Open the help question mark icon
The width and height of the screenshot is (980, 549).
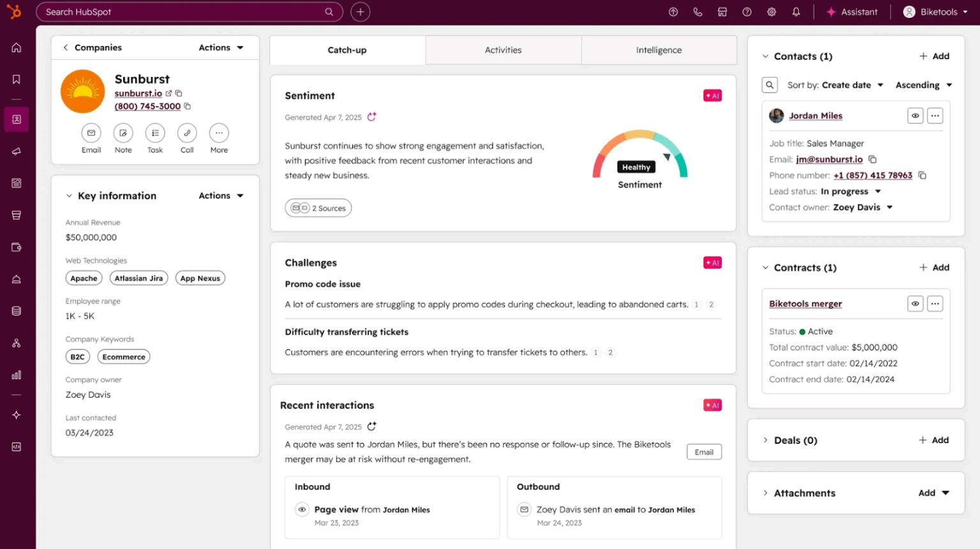click(747, 12)
